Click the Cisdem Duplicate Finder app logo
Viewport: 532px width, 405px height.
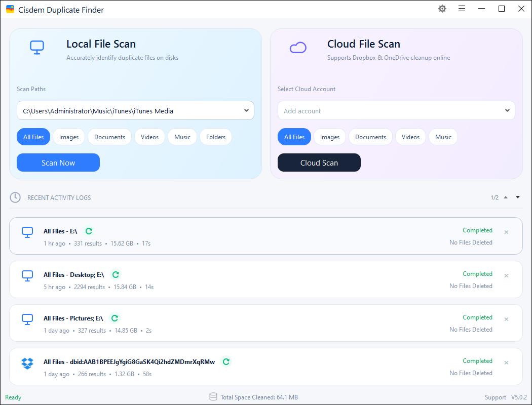[10, 9]
